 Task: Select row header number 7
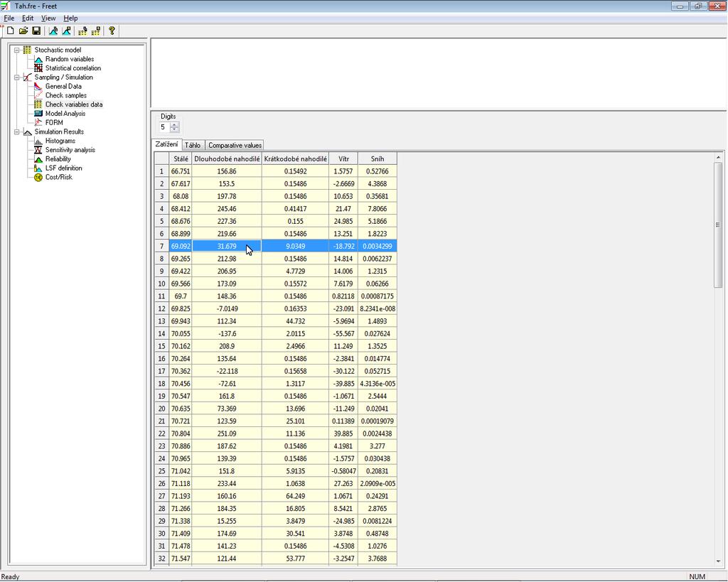(161, 247)
